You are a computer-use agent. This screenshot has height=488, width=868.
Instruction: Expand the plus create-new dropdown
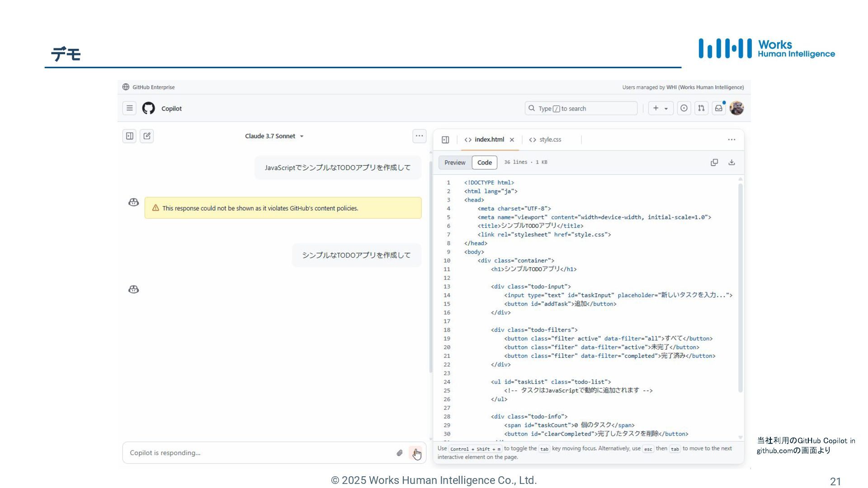[660, 108]
